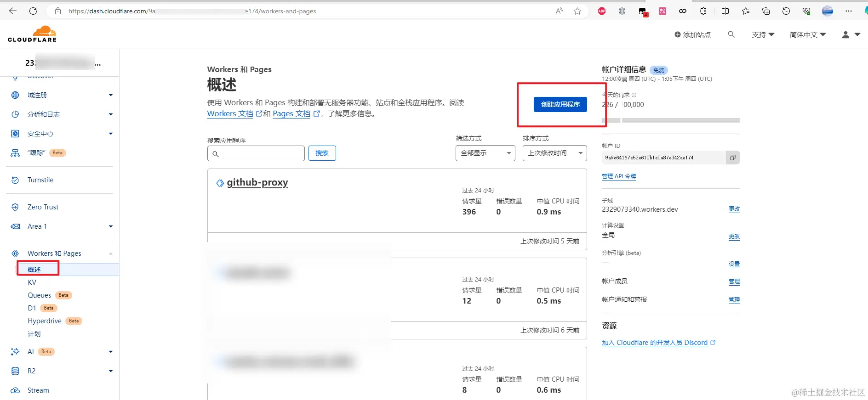Collapse the Workers 和 Pages section
Viewport: 868px width, 400px height.
click(x=110, y=254)
